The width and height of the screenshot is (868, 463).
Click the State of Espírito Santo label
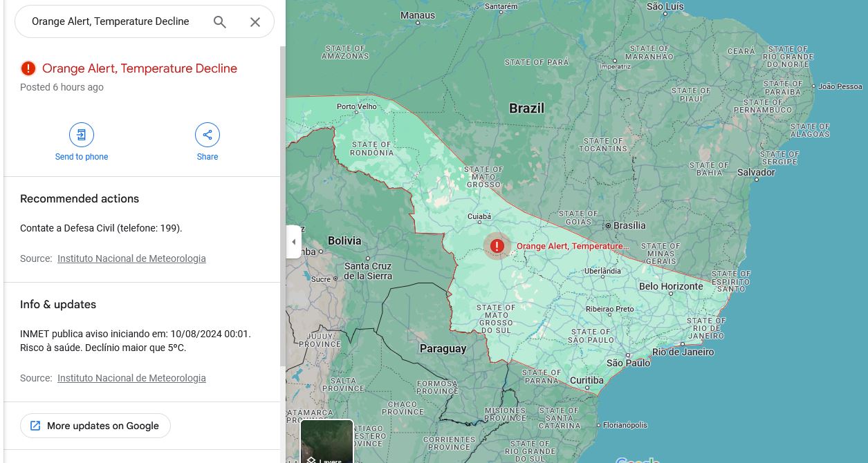click(730, 281)
